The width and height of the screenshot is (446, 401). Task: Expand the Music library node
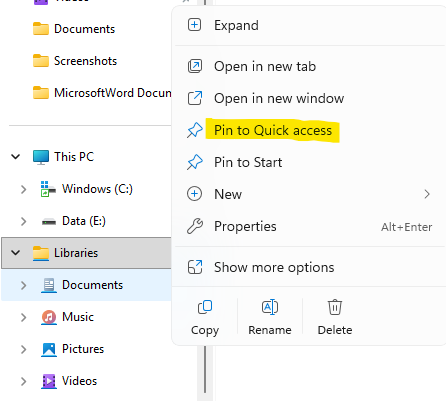23,317
